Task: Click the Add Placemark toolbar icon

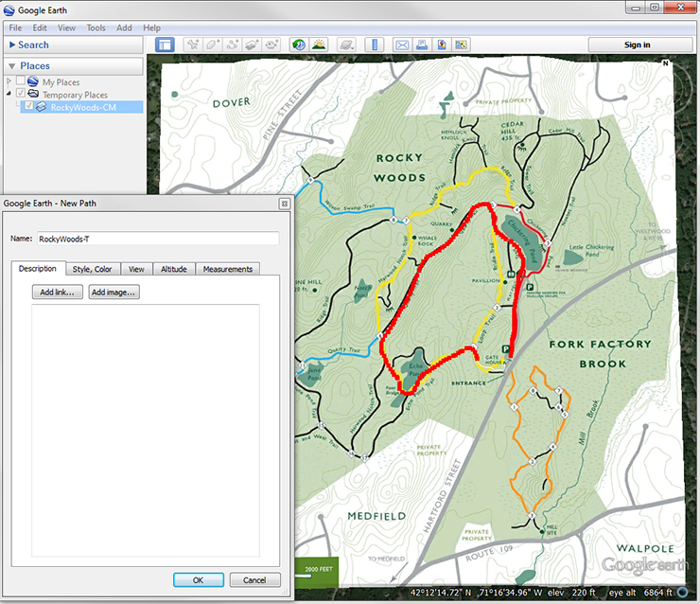Action: tap(193, 44)
